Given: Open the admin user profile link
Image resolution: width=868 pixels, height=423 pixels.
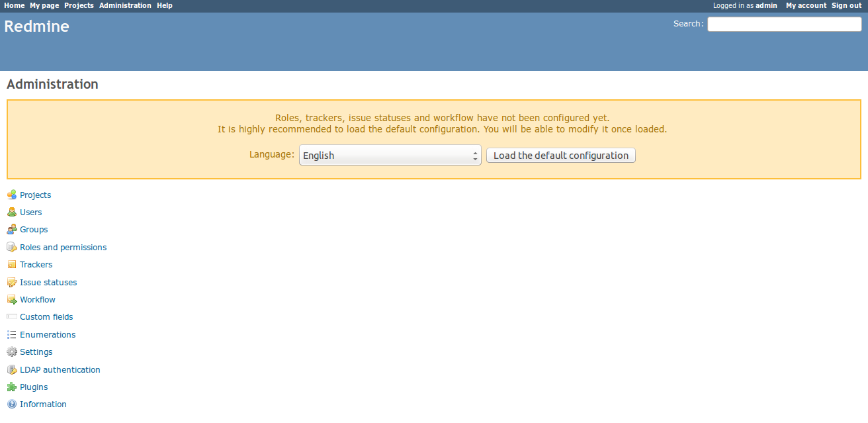Looking at the screenshot, I should pyautogui.click(x=766, y=5).
